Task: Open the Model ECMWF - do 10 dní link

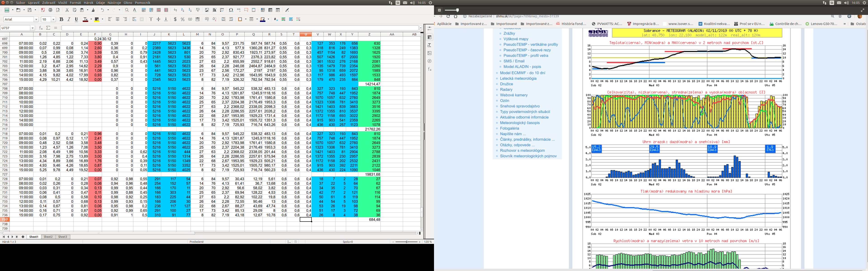Action: 522,73
